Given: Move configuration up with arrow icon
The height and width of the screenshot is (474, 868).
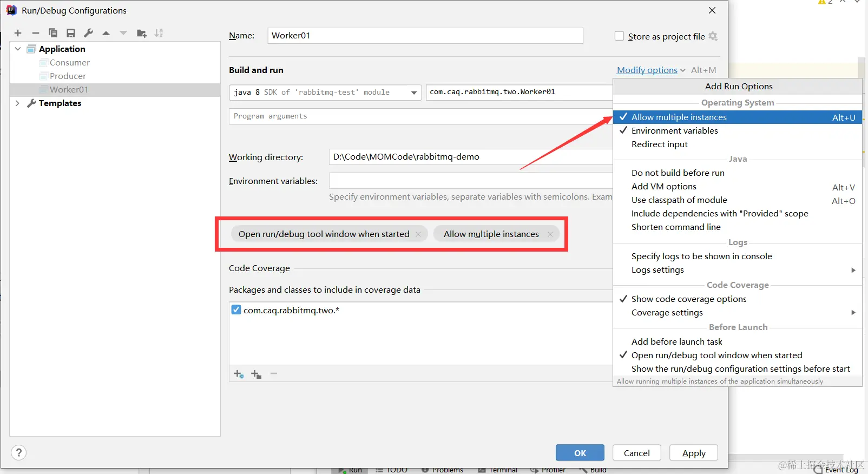Looking at the screenshot, I should (x=106, y=33).
